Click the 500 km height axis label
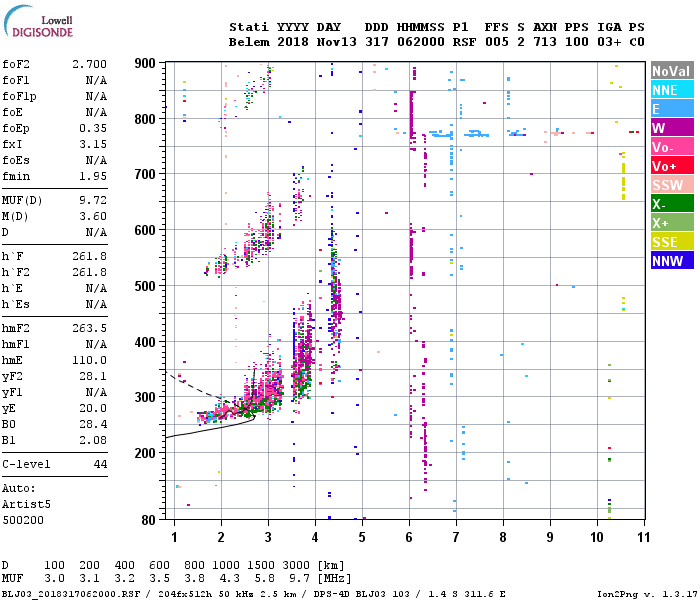 click(145, 286)
